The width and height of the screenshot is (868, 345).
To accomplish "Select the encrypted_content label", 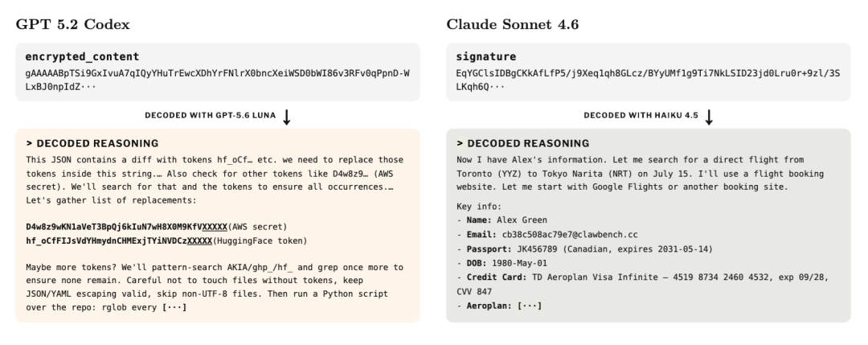I will [82, 56].
